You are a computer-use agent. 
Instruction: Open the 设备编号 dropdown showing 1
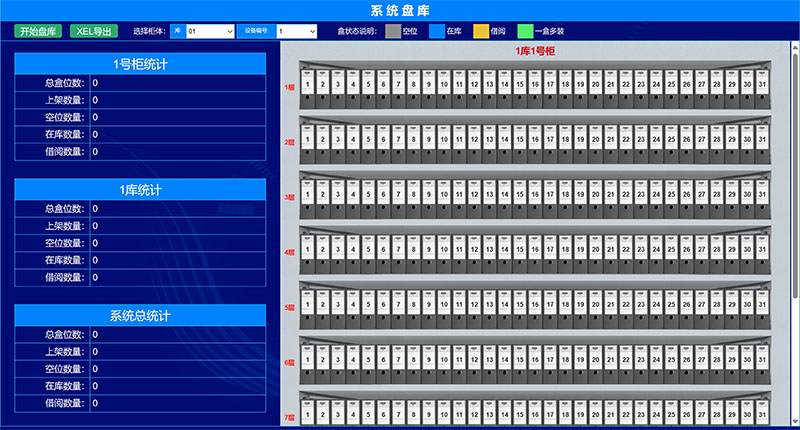click(297, 31)
